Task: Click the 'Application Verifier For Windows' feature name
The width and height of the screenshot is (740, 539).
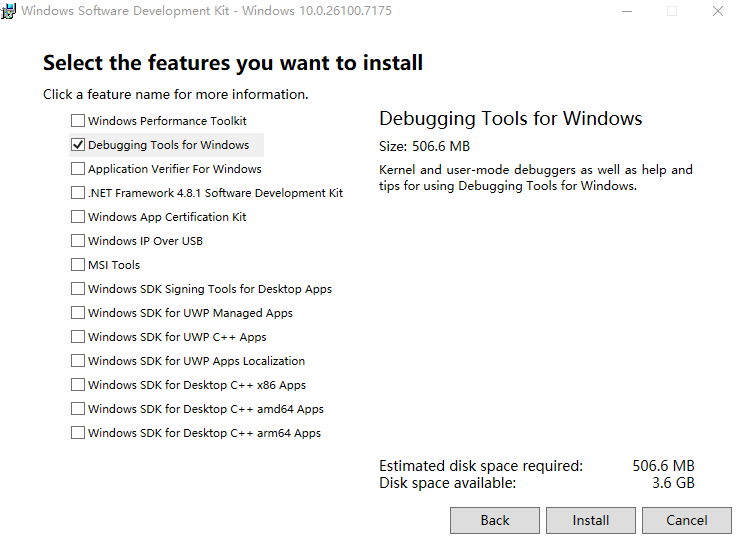Action: pos(175,169)
